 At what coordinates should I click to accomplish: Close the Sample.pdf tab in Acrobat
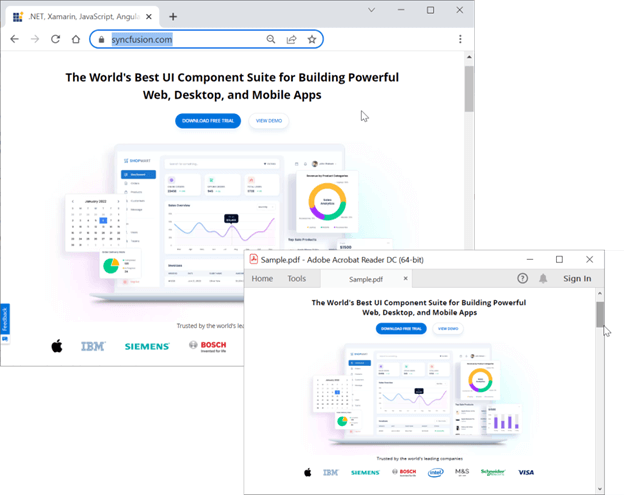405,278
